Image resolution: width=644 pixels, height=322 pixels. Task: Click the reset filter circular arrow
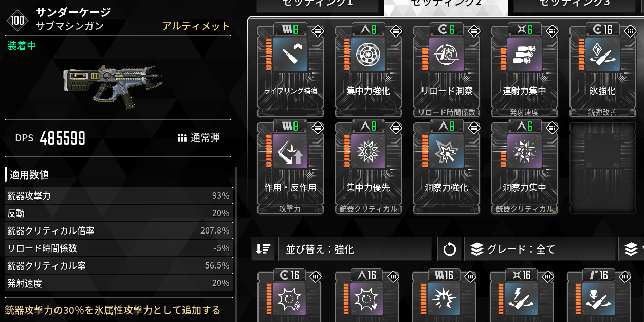(449, 249)
